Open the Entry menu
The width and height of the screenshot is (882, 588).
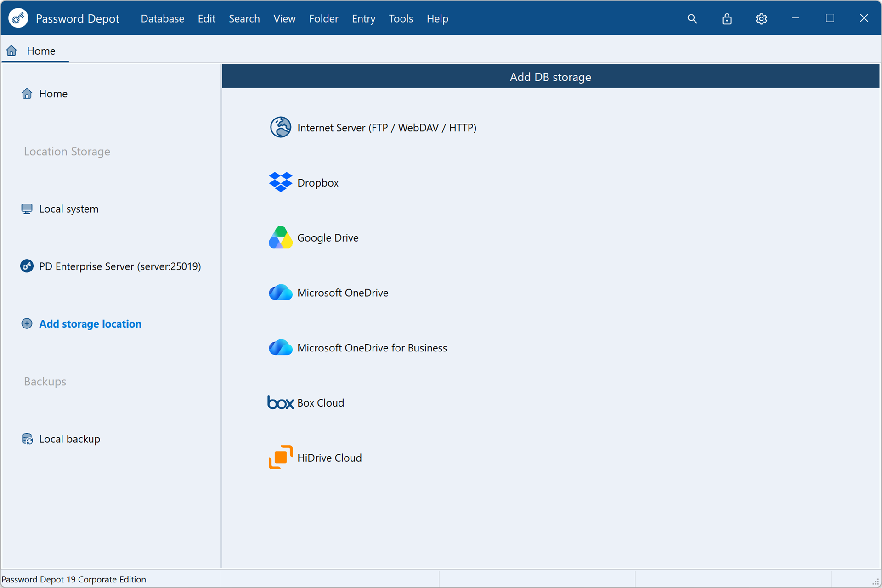(x=363, y=19)
